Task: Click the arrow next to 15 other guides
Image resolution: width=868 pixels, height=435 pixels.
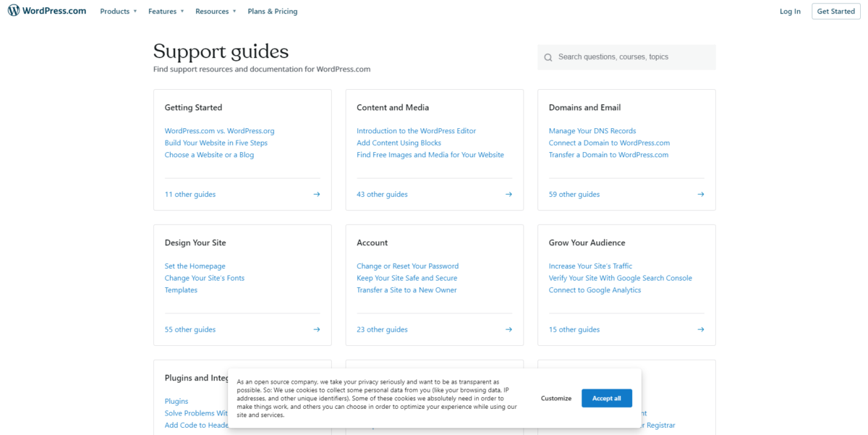Action: [701, 329]
